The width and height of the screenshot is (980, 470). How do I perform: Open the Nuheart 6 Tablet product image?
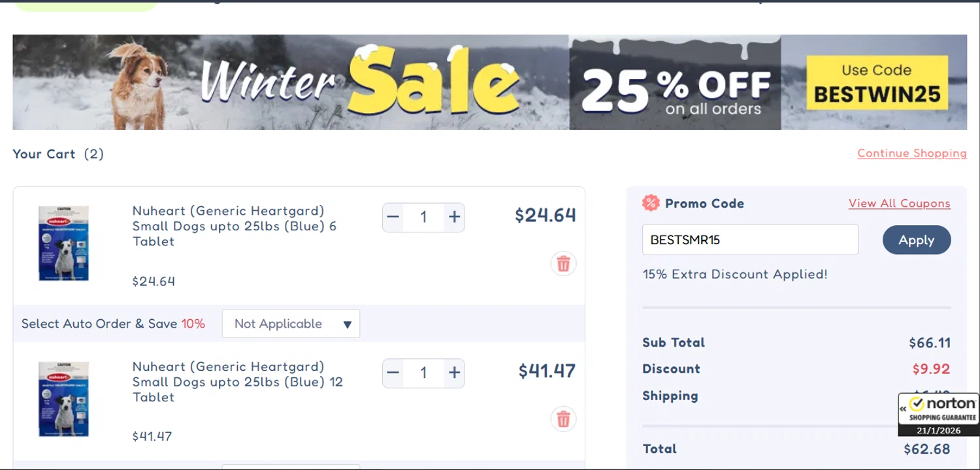click(x=63, y=243)
